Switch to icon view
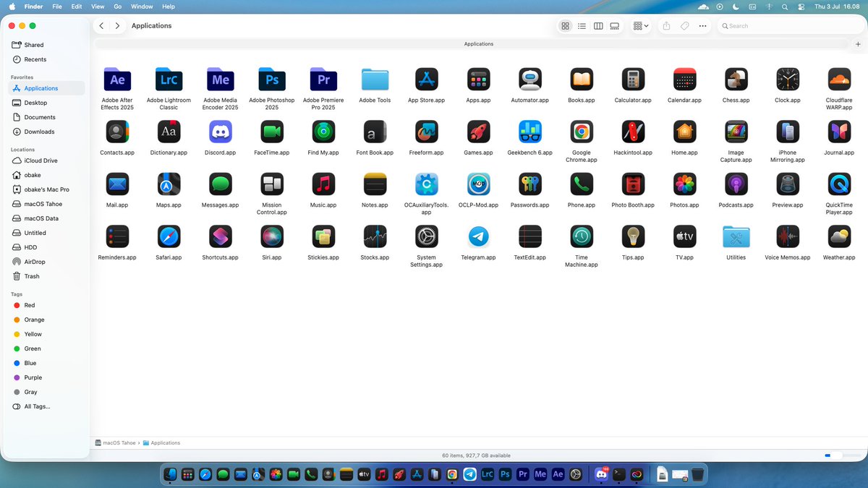868x488 pixels. click(565, 26)
